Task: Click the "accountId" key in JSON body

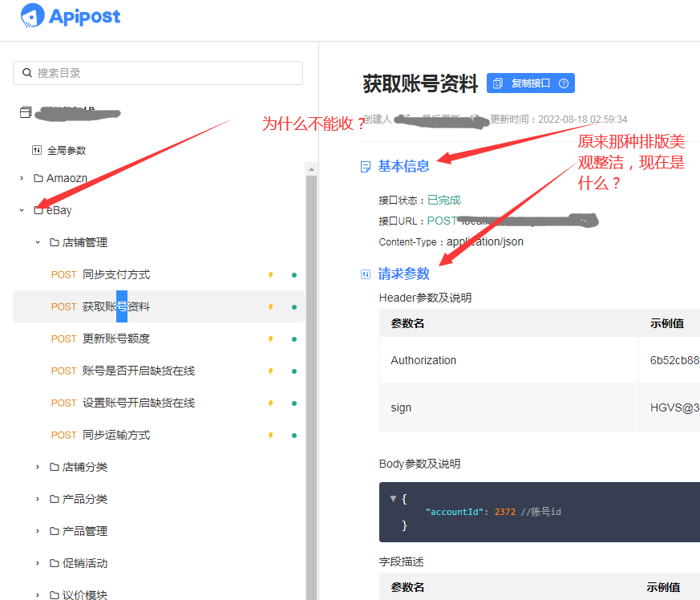Action: click(455, 512)
